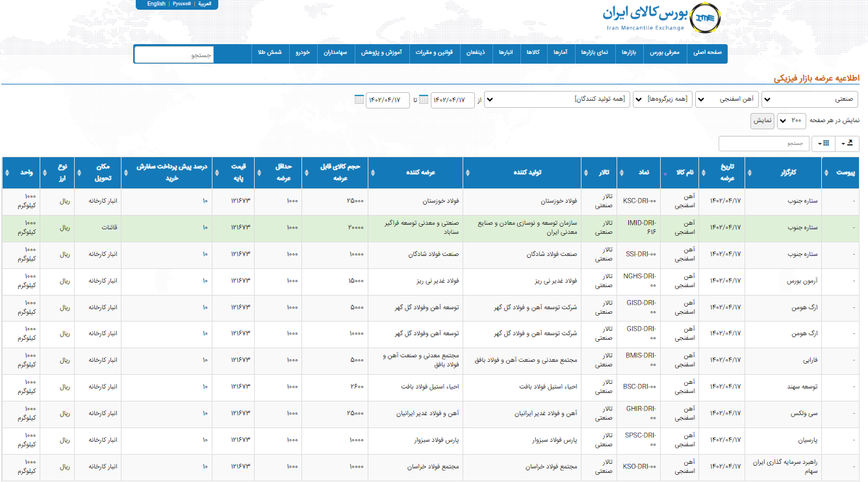Click symbol GHIR-DRI-00 cell
This screenshot has width=868, height=482.
pos(639,414)
